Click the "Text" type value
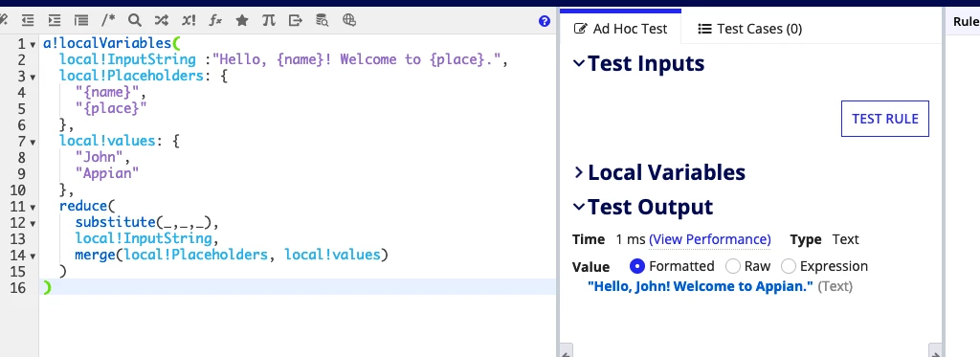Image resolution: width=980 pixels, height=357 pixels. (x=846, y=239)
